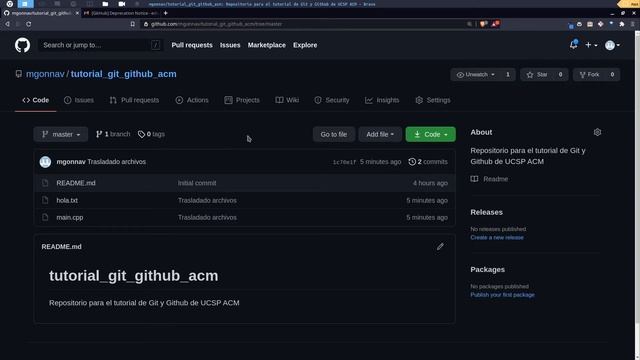Click Create a new release link

pos(497,238)
